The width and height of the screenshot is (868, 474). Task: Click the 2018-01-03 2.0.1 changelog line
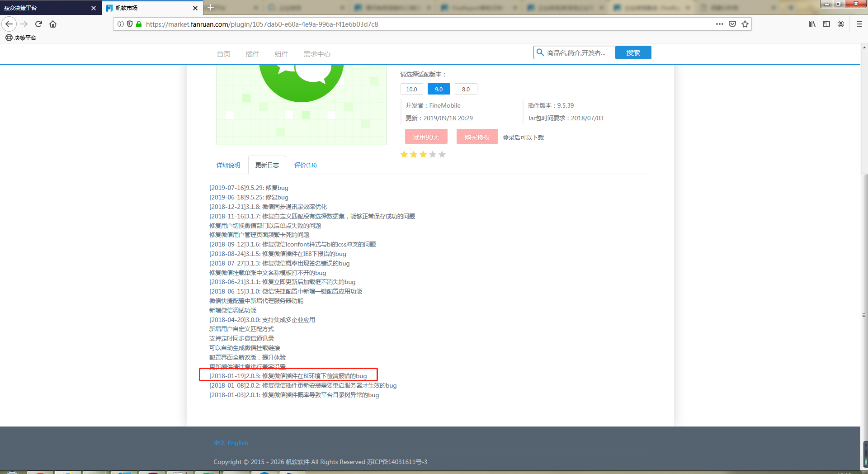[x=294, y=395]
